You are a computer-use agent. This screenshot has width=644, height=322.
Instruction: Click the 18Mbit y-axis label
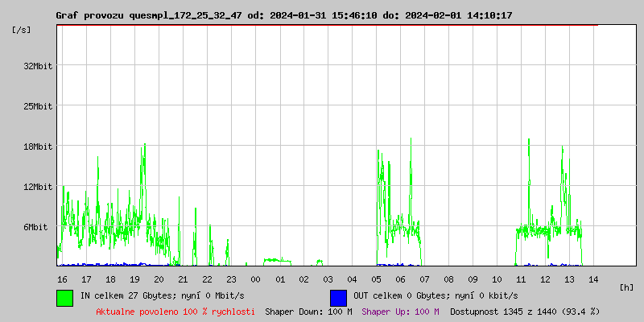pos(38,147)
